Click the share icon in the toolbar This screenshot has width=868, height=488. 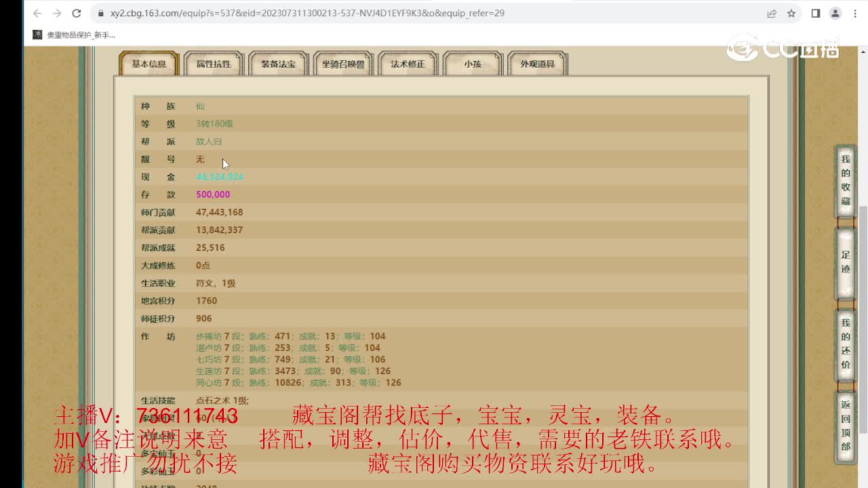[x=772, y=13]
